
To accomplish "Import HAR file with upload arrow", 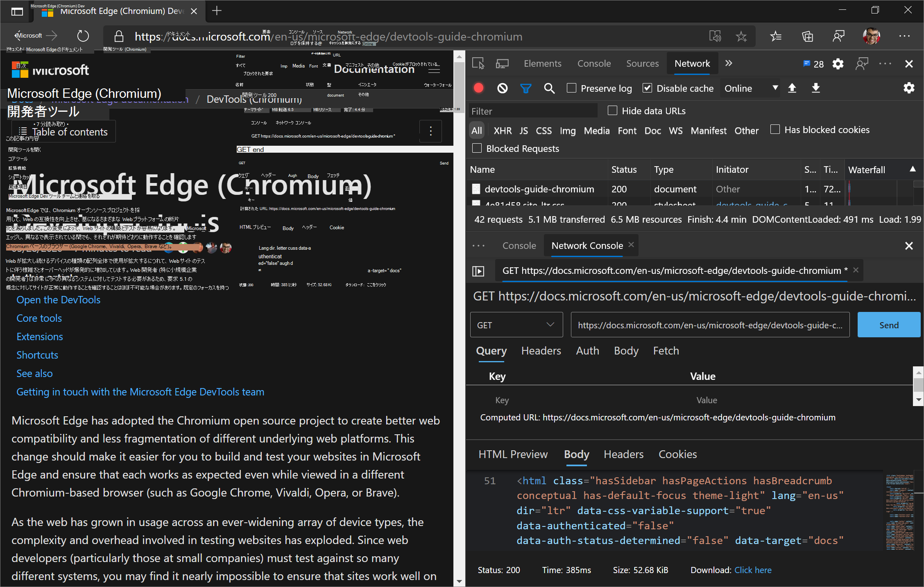I will tap(792, 88).
